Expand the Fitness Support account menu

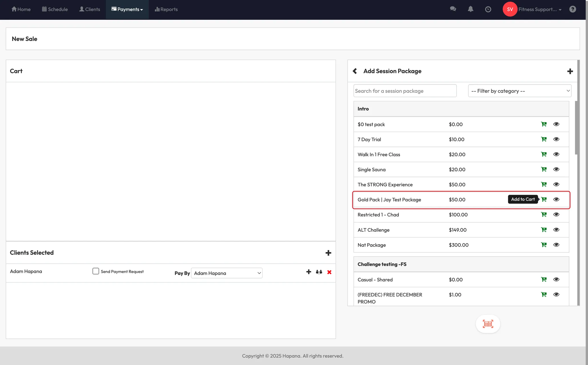pyautogui.click(x=539, y=9)
